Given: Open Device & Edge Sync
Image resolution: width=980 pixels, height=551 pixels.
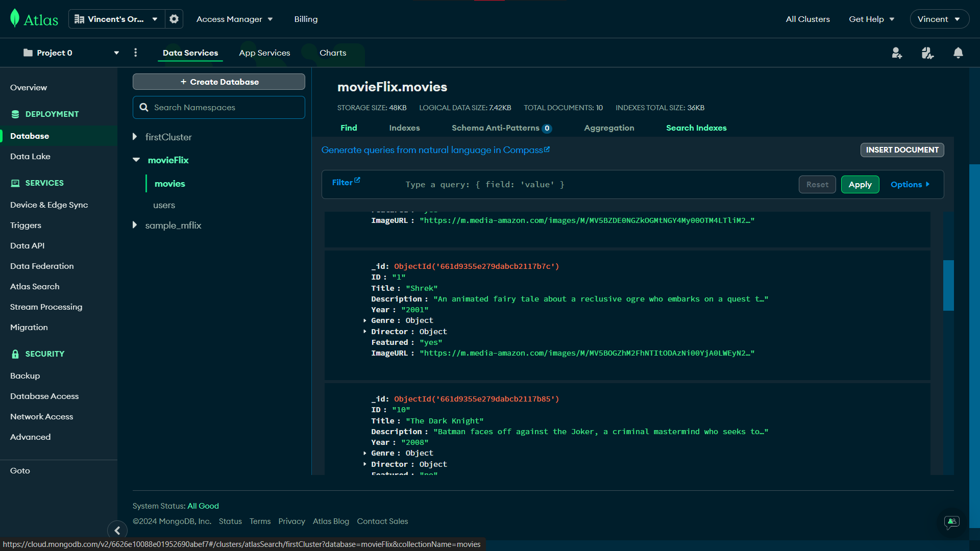Looking at the screenshot, I should coord(49,205).
